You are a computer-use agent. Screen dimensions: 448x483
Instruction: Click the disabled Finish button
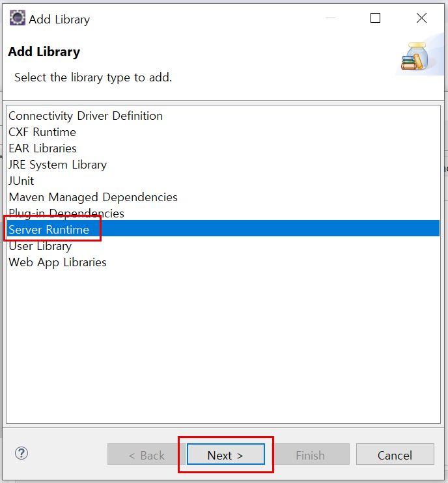[x=311, y=454]
